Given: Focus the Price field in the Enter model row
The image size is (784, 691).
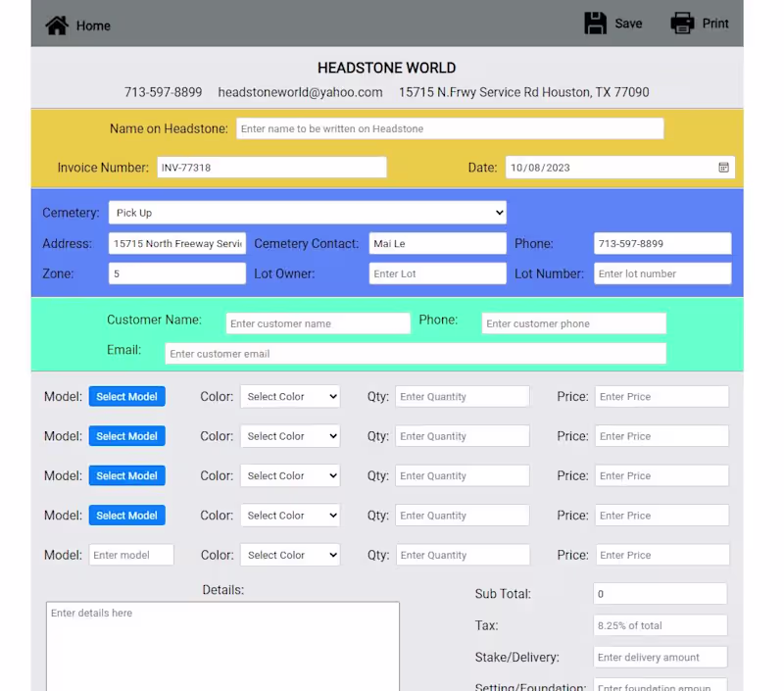Looking at the screenshot, I should point(662,555).
